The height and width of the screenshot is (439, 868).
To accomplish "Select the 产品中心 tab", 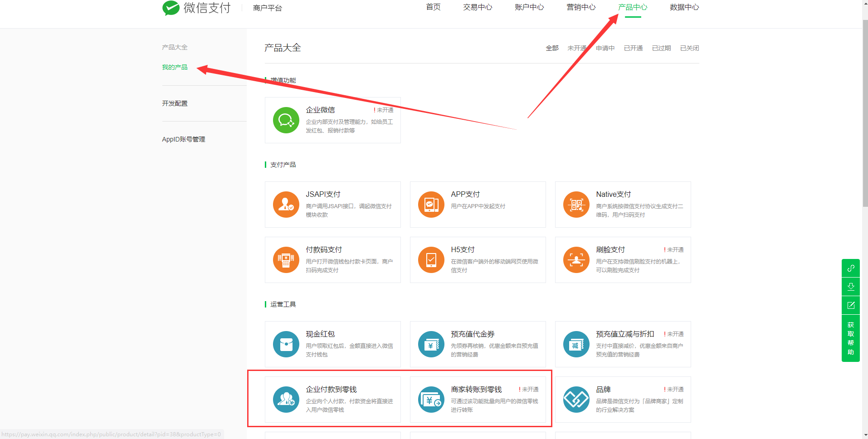I will 633,7.
